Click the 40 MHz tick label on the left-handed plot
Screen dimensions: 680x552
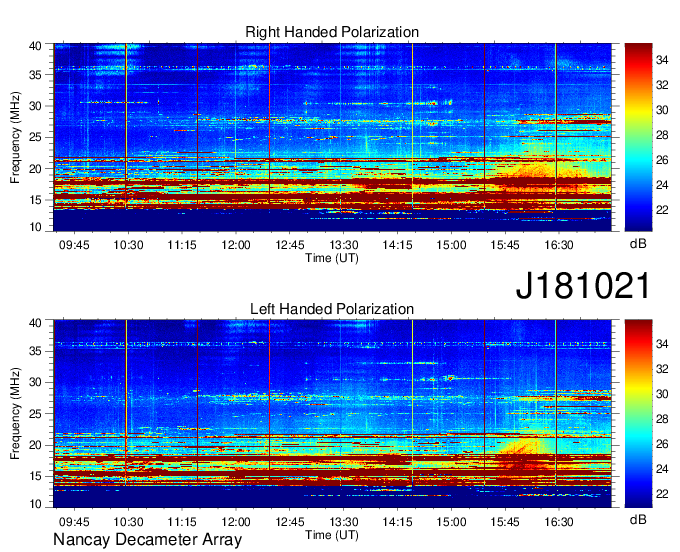36,323
